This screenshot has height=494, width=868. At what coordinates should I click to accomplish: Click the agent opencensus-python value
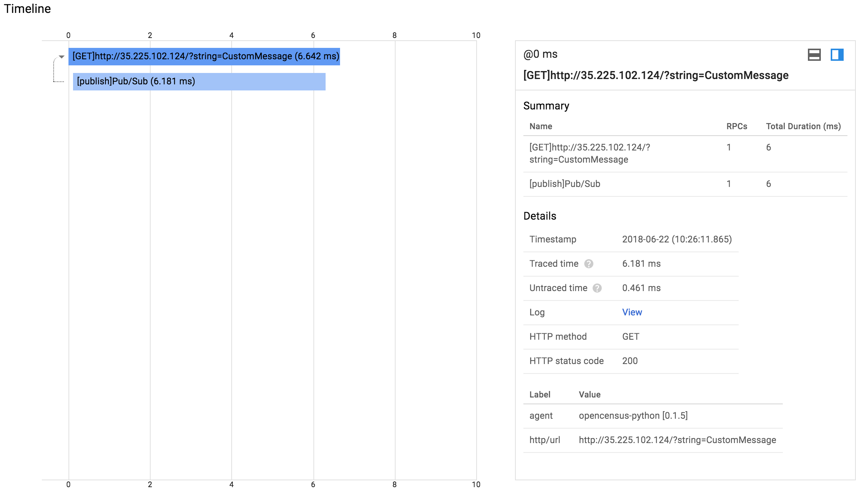633,416
